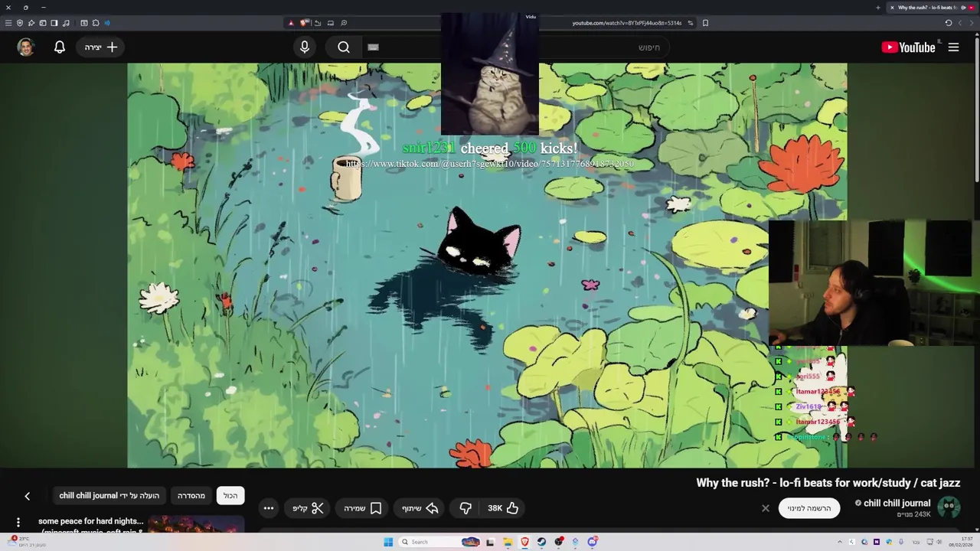Click the pin icon in browser toolbar
The image size is (980, 551).
coord(31,23)
